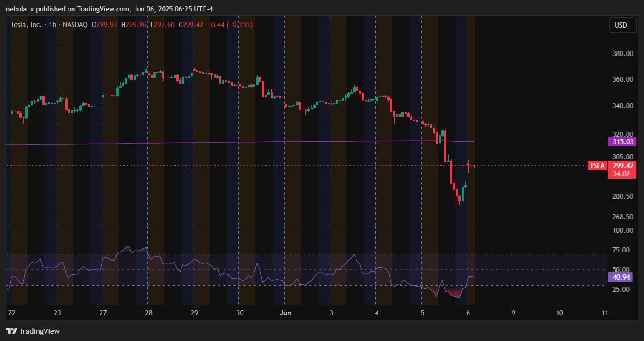This screenshot has height=341, width=644.
Task: Click the -0.44 (-0.15%) change value
Action: [x=230, y=25]
